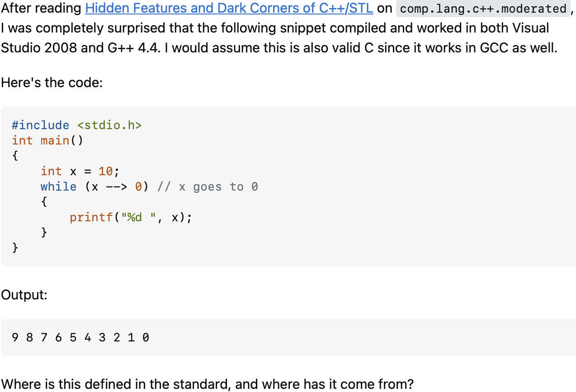Image resolution: width=576 pixels, height=392 pixels.
Task: Click the "Here's the code:" text
Action: (52, 83)
